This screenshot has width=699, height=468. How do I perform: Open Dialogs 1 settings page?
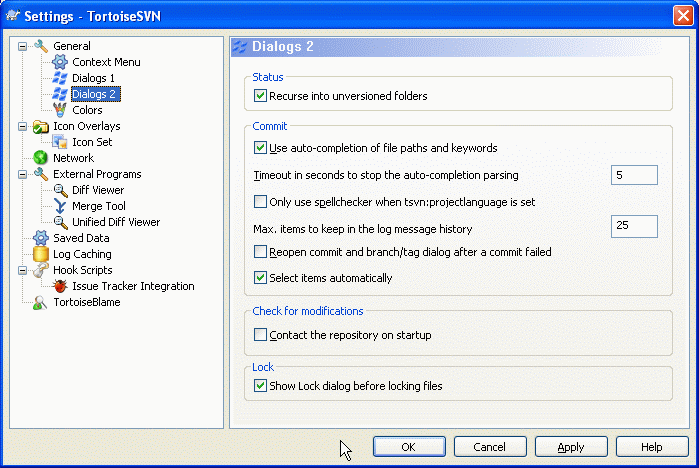point(93,78)
